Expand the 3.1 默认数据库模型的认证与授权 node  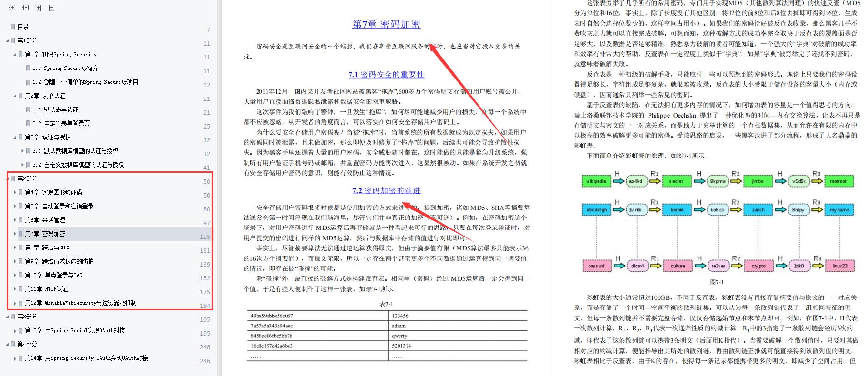22,151
